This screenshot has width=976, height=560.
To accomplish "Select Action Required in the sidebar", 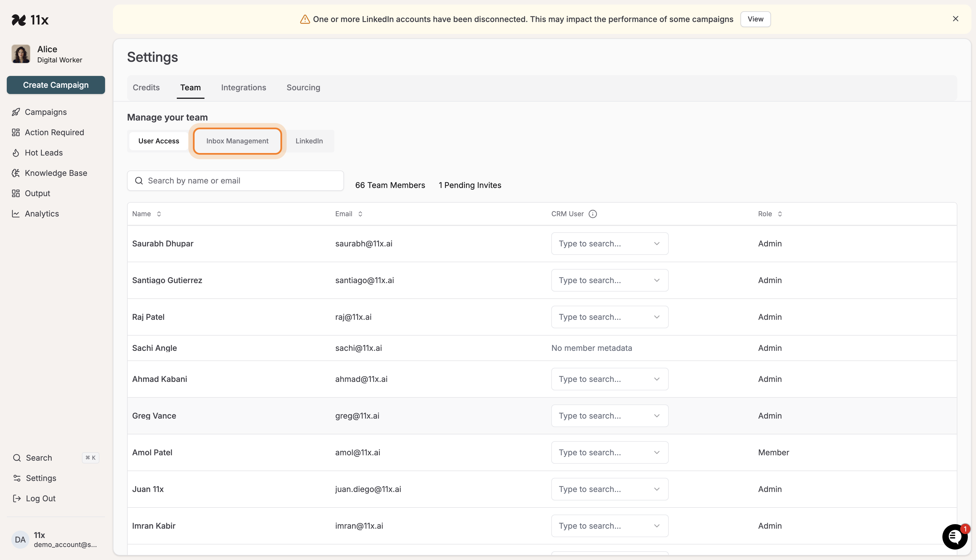I will pyautogui.click(x=54, y=132).
